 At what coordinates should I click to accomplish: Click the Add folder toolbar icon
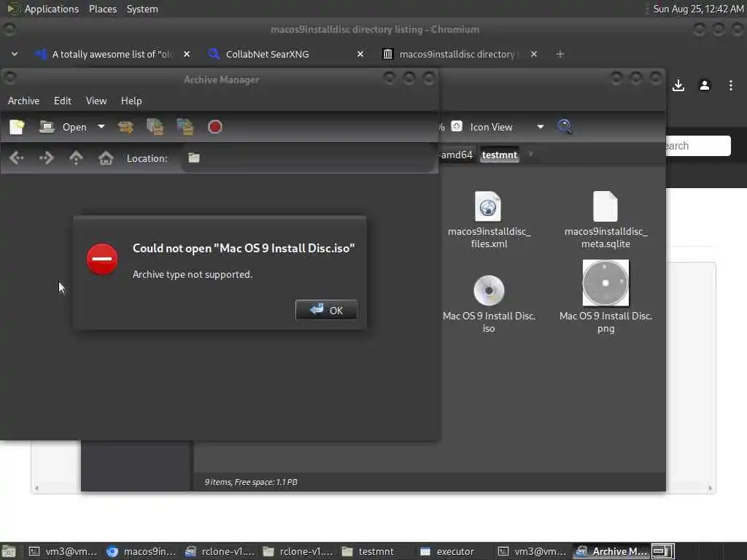point(185,127)
